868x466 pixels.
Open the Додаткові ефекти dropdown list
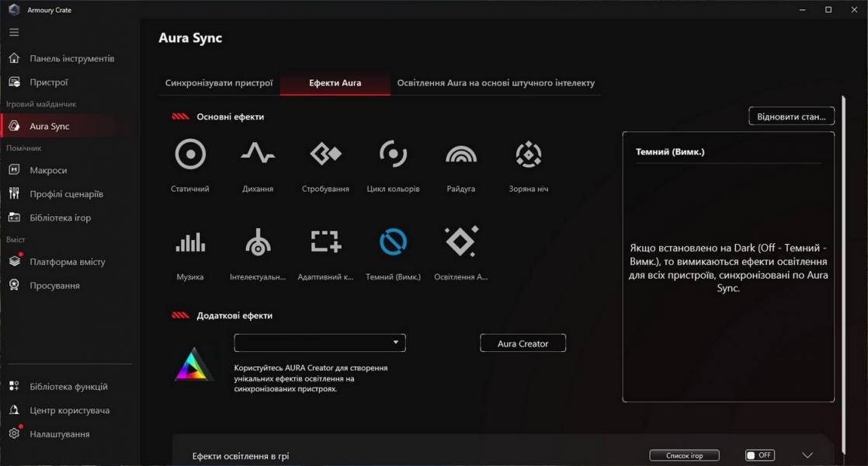pyautogui.click(x=320, y=343)
